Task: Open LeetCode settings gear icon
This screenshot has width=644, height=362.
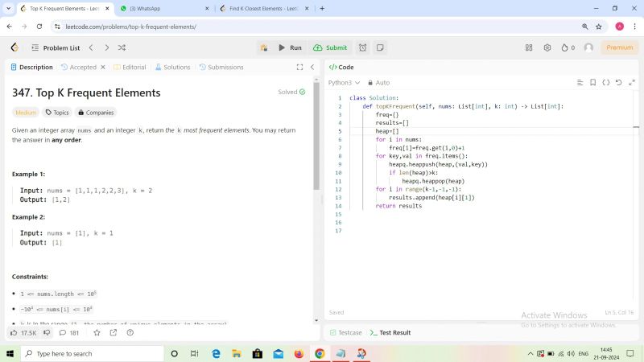Action: click(x=547, y=47)
